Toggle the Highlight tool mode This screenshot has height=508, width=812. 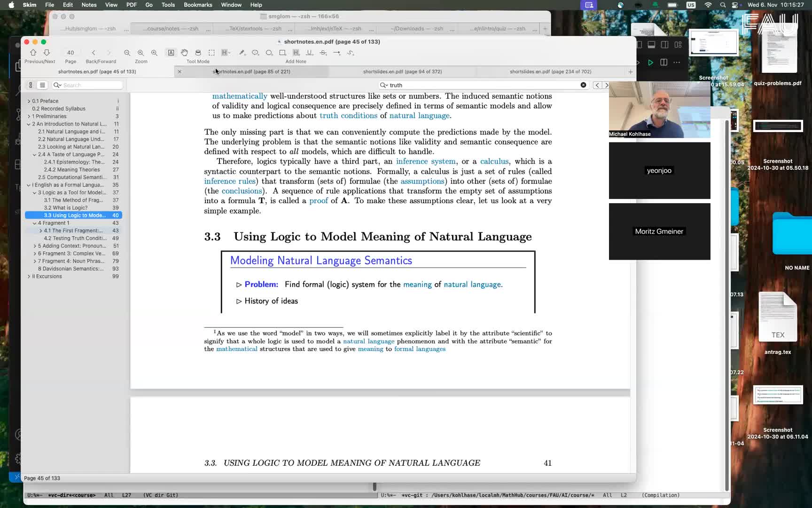click(225, 53)
